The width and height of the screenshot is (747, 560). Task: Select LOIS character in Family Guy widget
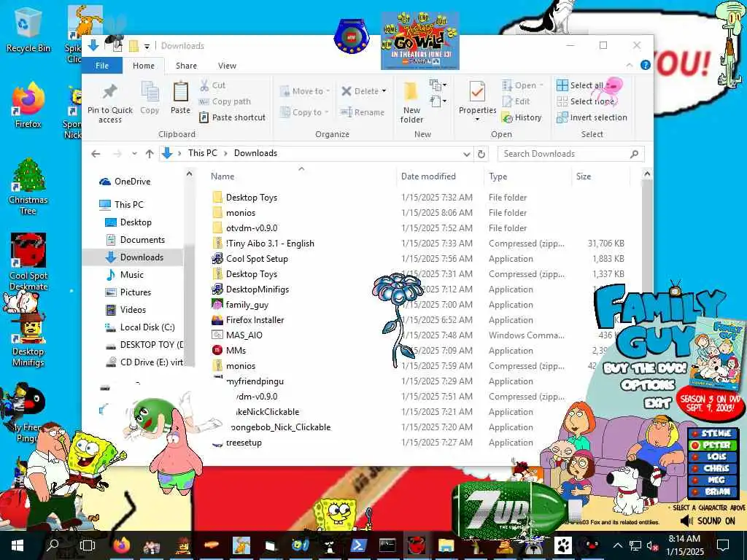(x=713, y=456)
